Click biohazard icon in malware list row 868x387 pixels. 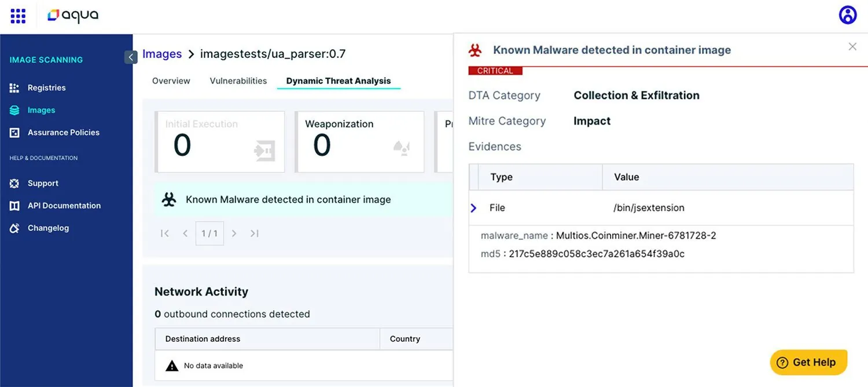coord(169,200)
